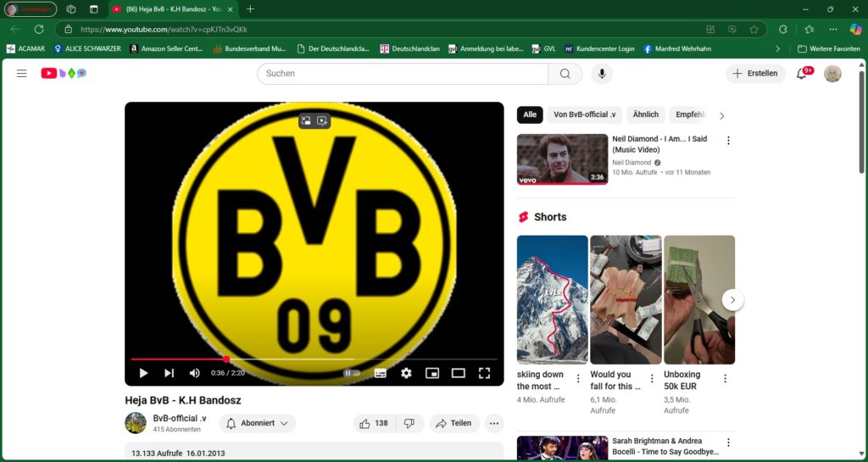Open the browser favorites list icon
The width and height of the screenshot is (868, 462).
click(810, 30)
